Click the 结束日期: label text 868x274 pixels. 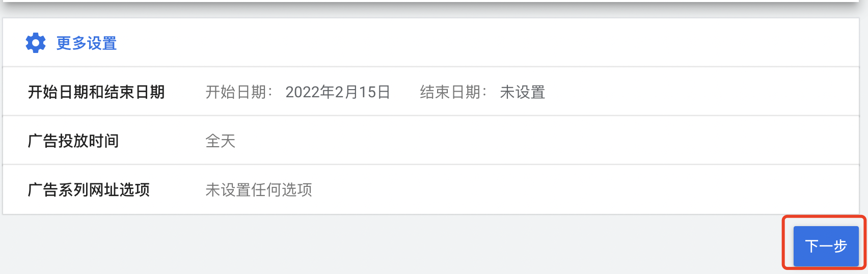pyautogui.click(x=454, y=92)
